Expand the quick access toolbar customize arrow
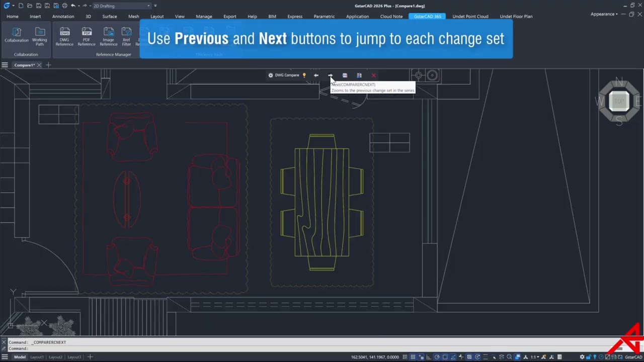Viewport: 644px width, 362px height. (x=155, y=6)
